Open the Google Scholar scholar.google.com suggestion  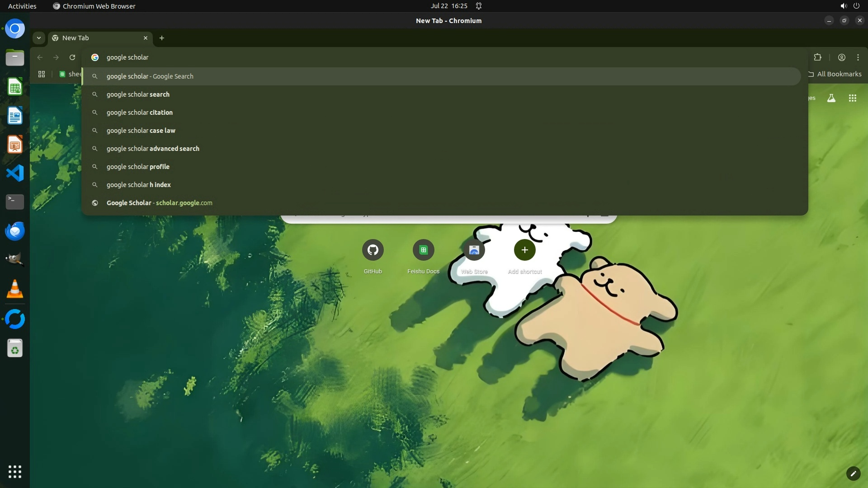(159, 203)
